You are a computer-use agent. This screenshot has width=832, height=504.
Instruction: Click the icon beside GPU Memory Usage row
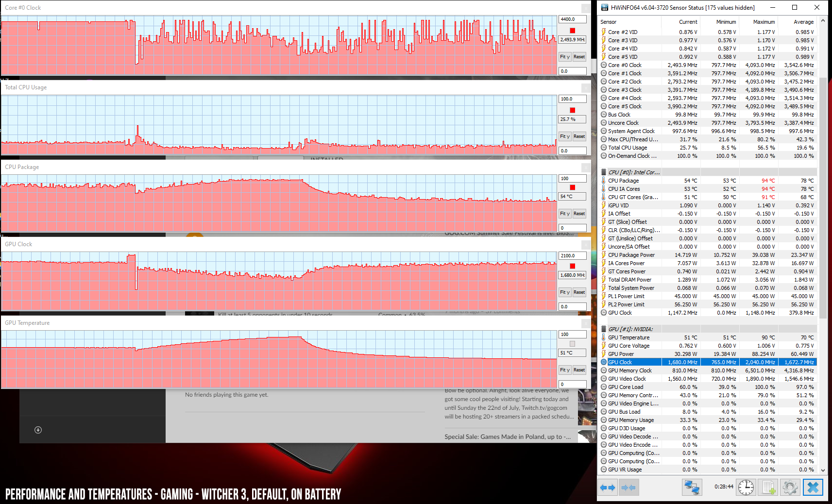(604, 420)
